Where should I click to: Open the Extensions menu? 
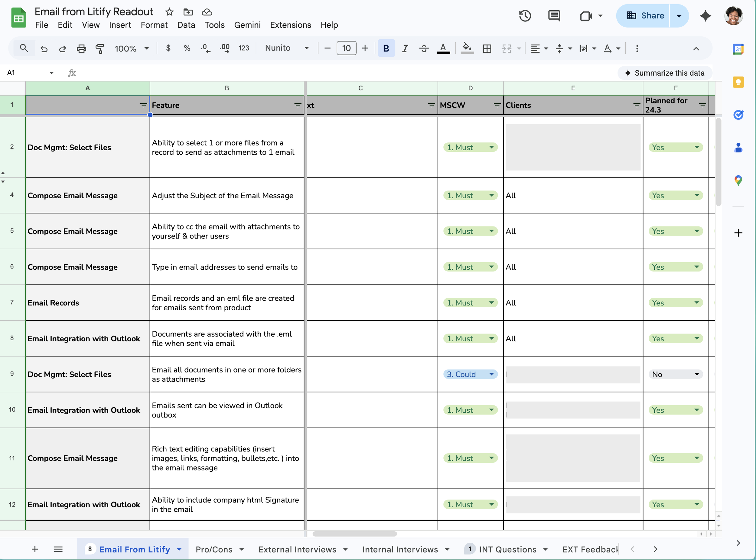click(x=291, y=25)
